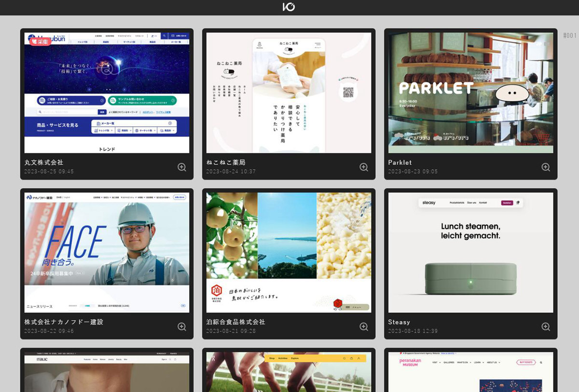Click the 丸文株式会社 card title

coord(44,162)
